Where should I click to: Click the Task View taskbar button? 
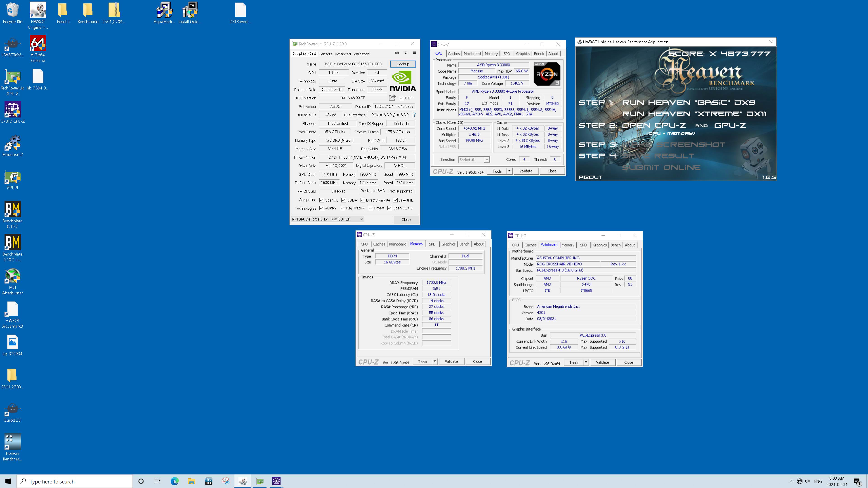[157, 481]
